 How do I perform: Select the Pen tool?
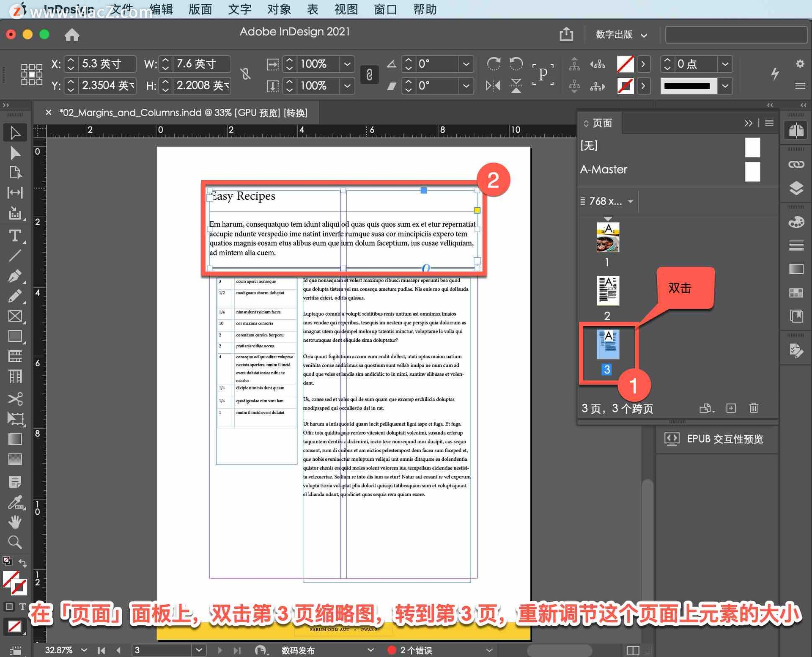pyautogui.click(x=15, y=276)
